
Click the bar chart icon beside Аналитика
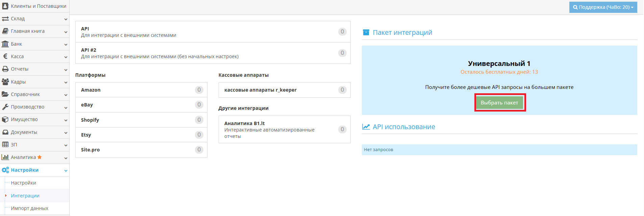5,157
